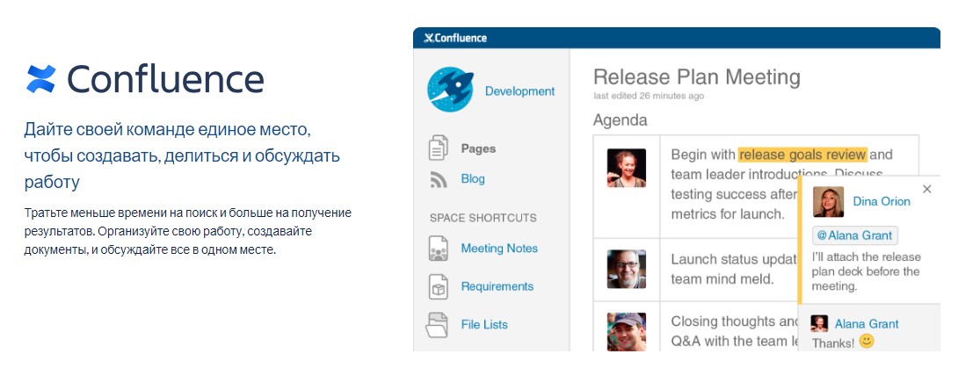Viewport: 980px width, 390px height.
Task: Click the highlighted release goals review text
Action: point(802,155)
